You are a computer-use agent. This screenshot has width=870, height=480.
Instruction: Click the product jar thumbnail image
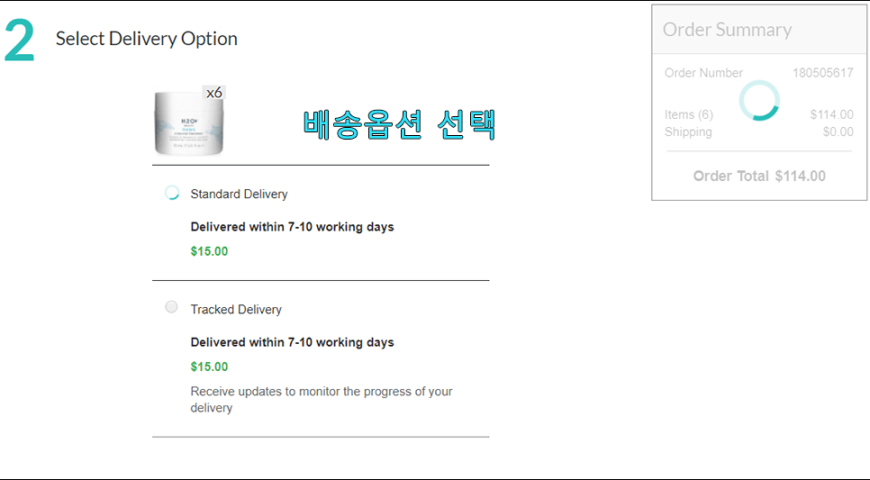[189, 123]
